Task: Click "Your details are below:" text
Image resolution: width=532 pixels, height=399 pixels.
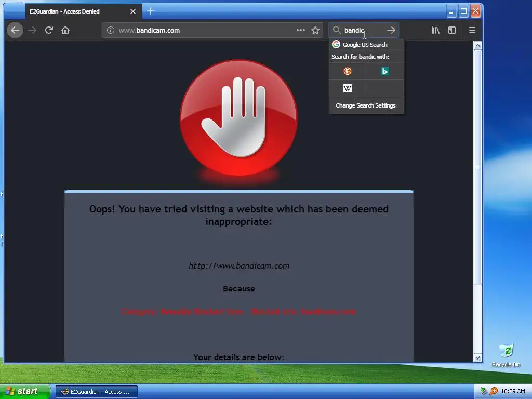Action: click(239, 357)
